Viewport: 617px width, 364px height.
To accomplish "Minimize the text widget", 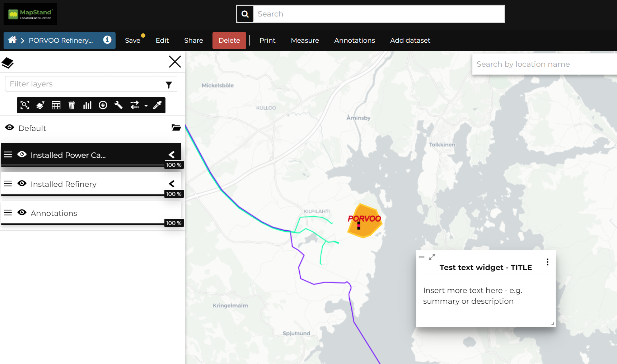I will click(422, 257).
